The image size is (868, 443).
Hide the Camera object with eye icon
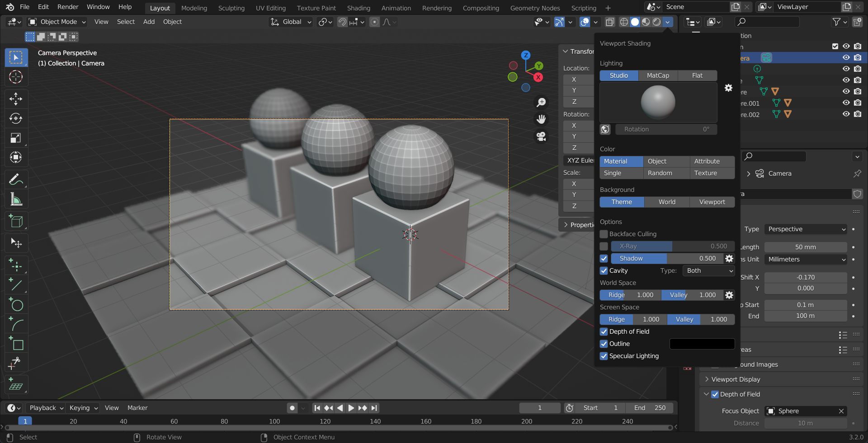[x=846, y=58]
